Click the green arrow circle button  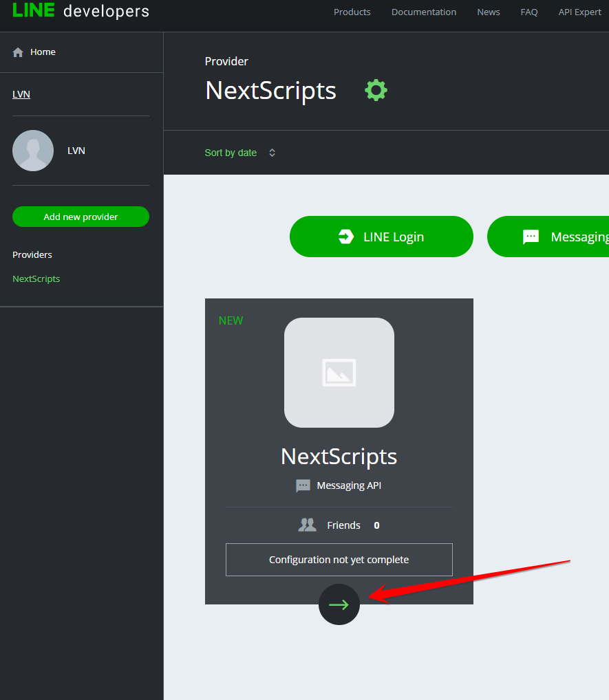click(339, 604)
